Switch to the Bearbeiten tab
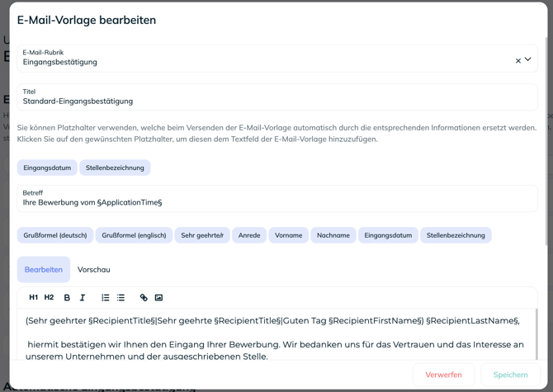The height and width of the screenshot is (392, 553). coord(44,270)
